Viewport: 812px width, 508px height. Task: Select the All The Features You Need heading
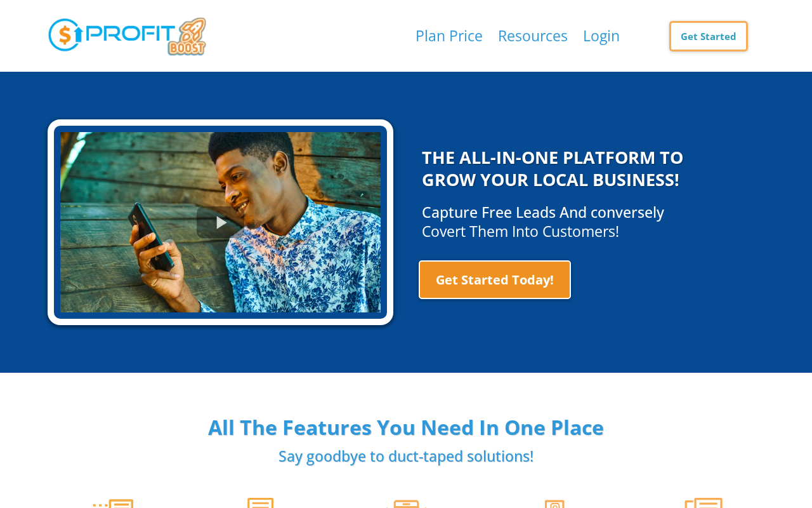406,427
